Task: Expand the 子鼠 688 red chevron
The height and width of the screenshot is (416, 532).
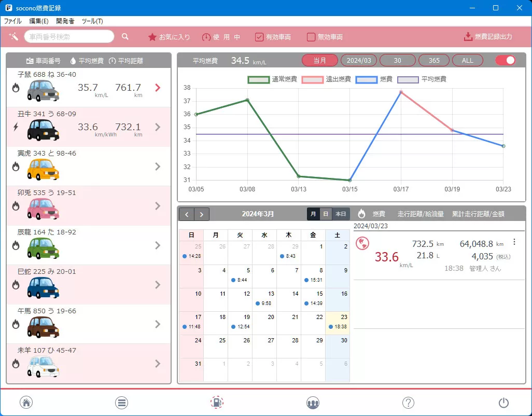Action: point(158,88)
